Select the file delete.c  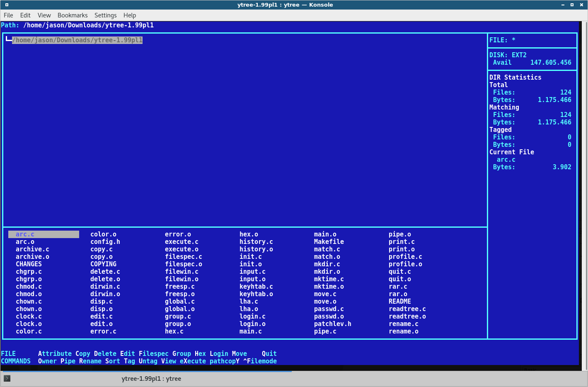[x=105, y=272]
